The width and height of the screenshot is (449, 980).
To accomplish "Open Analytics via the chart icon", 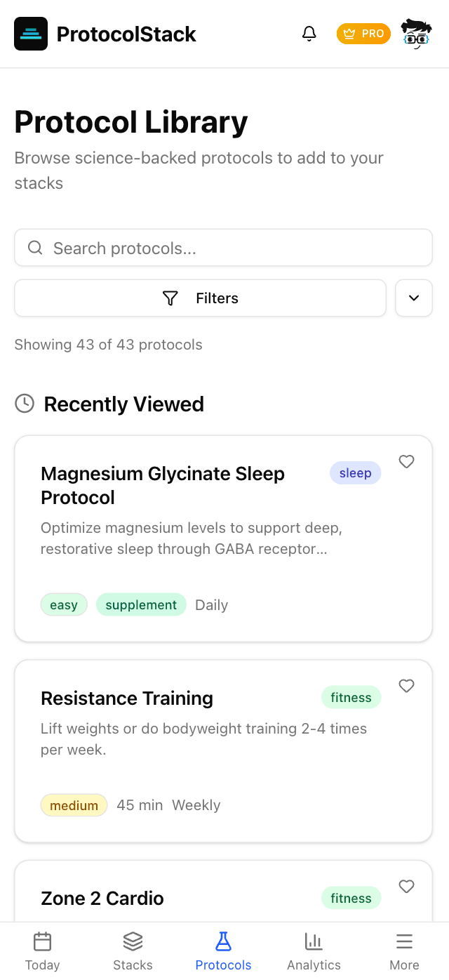I will 314,941.
